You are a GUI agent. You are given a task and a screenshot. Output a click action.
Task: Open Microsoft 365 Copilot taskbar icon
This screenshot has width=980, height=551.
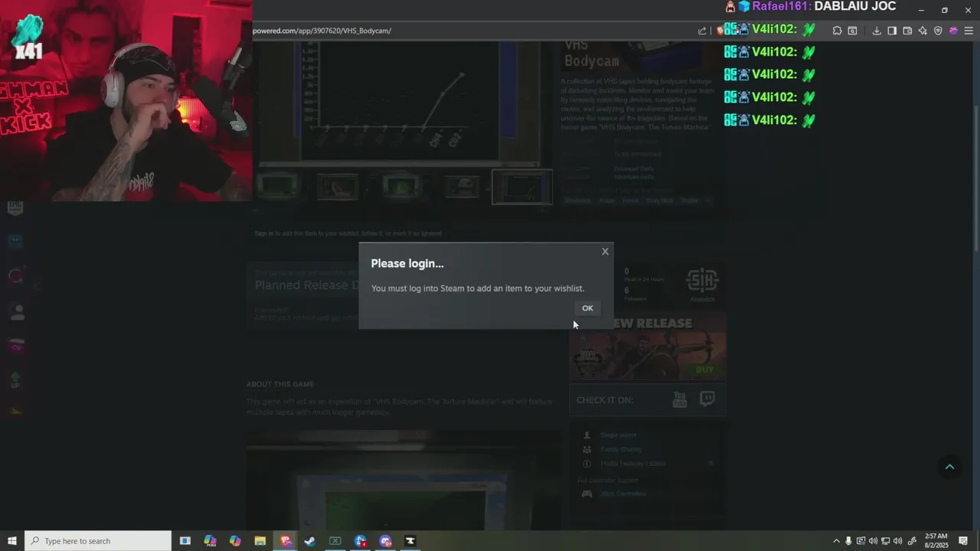[x=210, y=541]
